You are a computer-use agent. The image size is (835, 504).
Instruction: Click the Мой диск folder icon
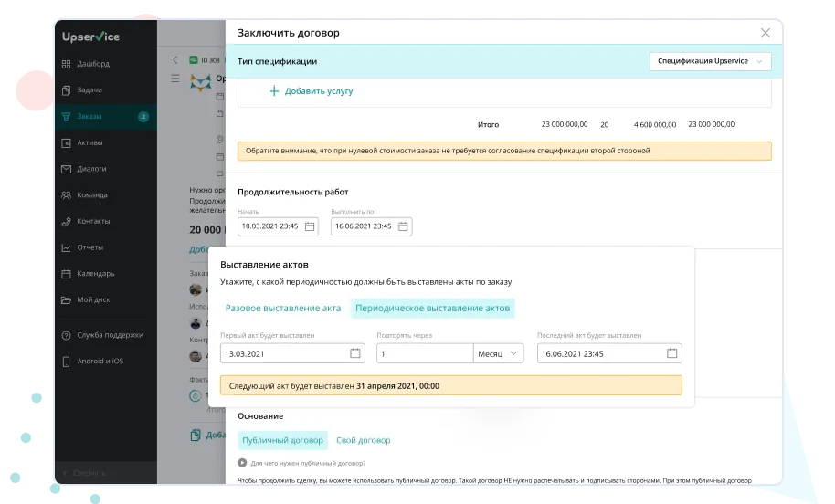tap(66, 299)
